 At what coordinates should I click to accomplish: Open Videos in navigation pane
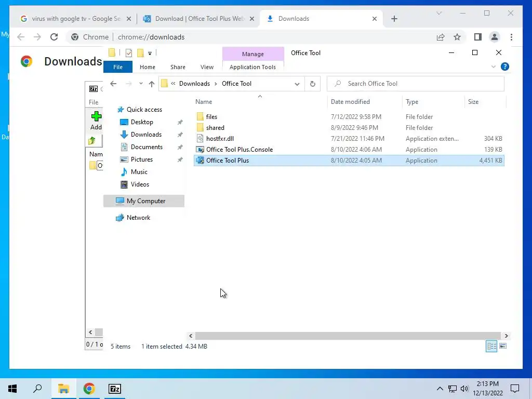click(x=140, y=184)
